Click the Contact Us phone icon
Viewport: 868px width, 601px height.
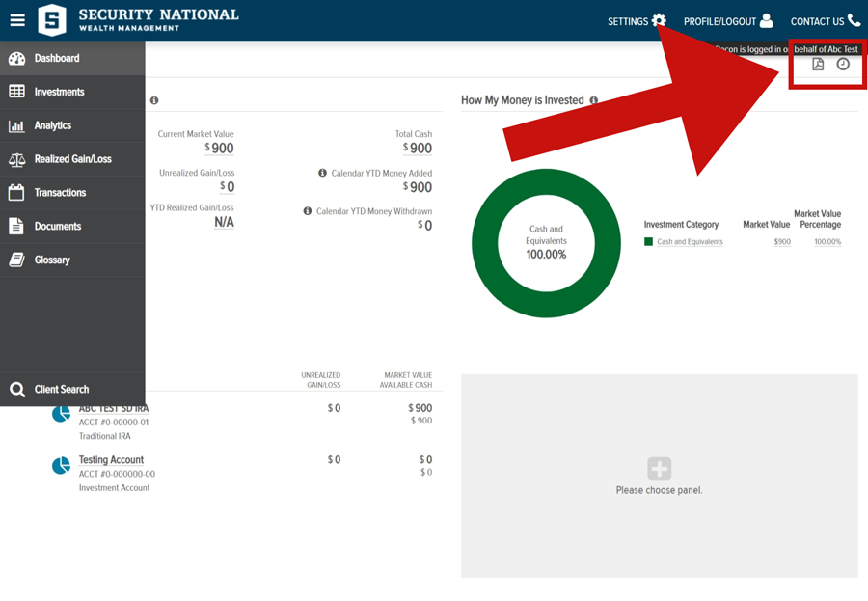tap(854, 20)
